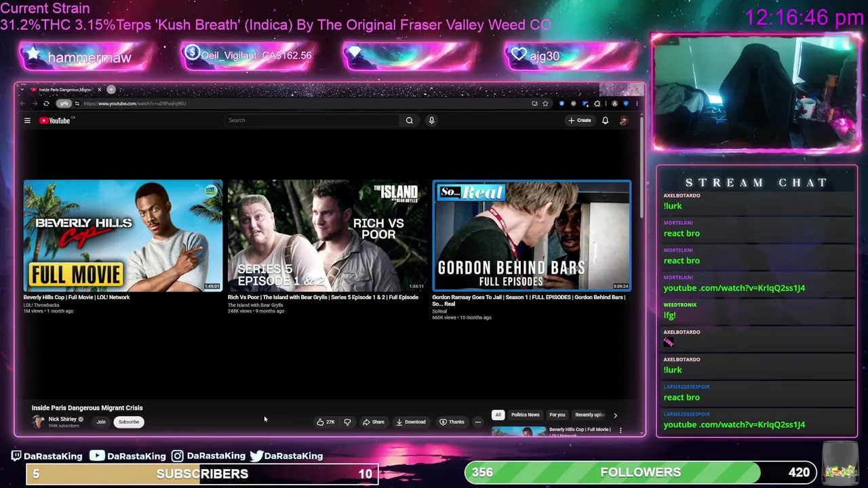
Task: Focus the YouTube search field
Action: (312, 121)
